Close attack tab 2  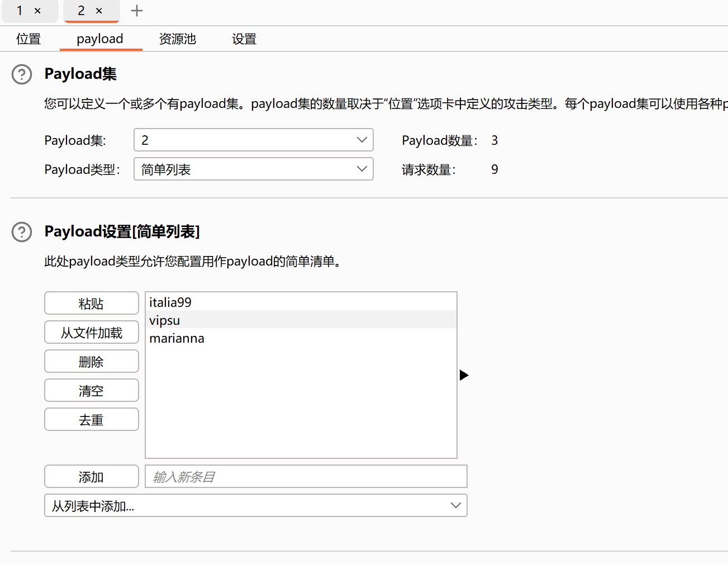click(99, 11)
